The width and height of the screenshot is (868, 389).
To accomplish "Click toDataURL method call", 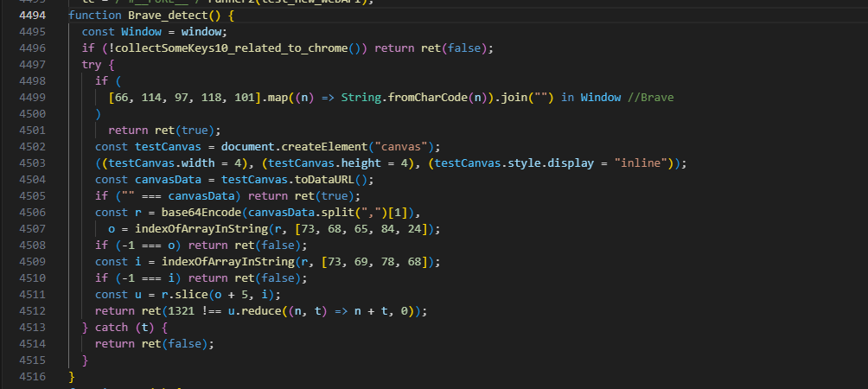I will pyautogui.click(x=324, y=180).
